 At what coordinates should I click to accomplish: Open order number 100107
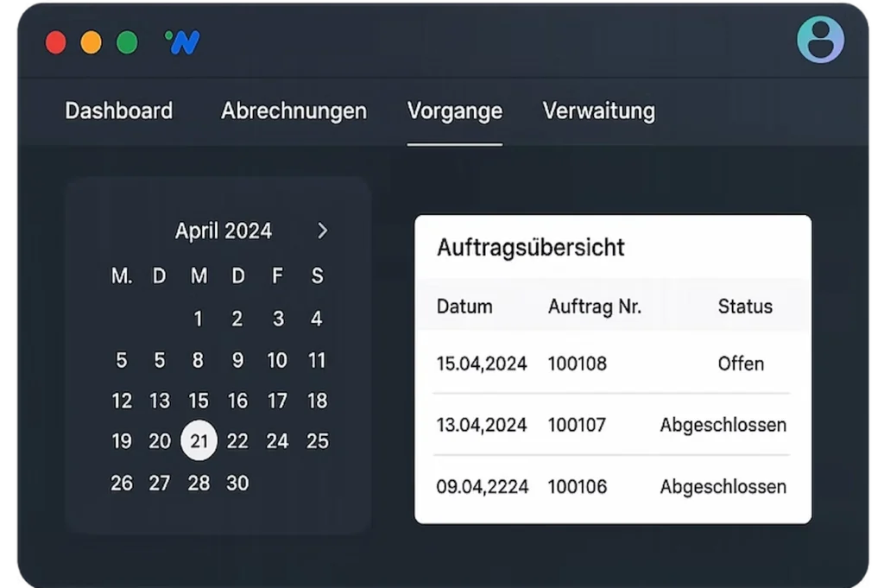[x=577, y=425]
